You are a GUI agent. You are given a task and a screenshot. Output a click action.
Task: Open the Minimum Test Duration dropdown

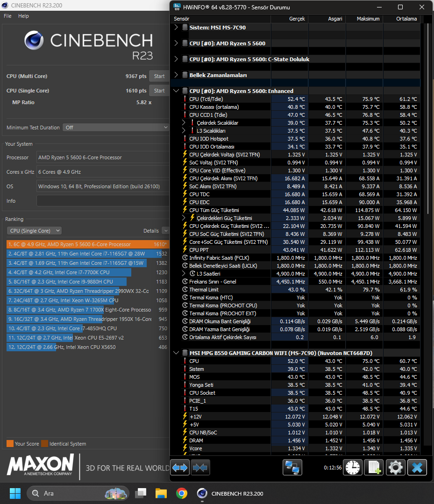[116, 128]
